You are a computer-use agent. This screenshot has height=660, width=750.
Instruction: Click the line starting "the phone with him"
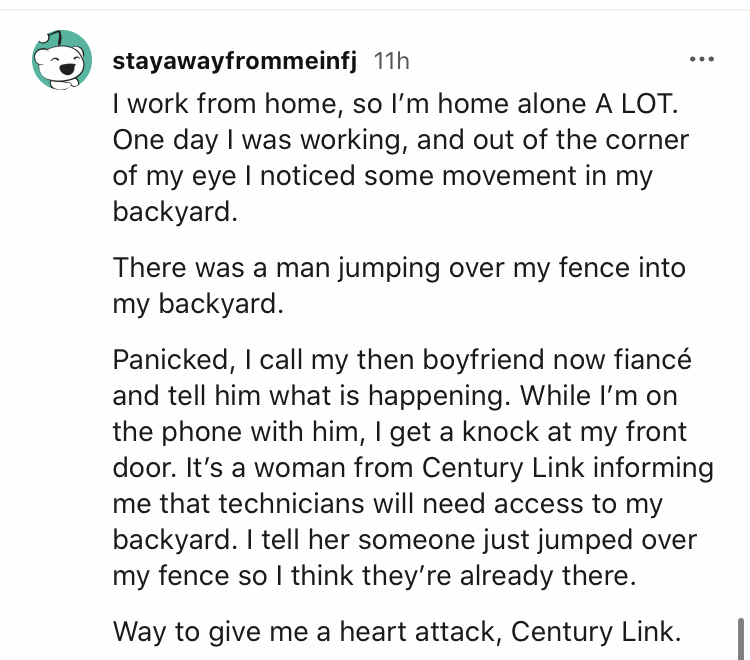396,434
